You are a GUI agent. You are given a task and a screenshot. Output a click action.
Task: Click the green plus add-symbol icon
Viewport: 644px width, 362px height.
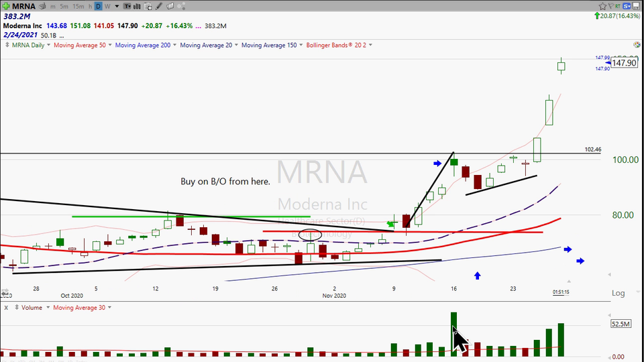click(x=6, y=6)
